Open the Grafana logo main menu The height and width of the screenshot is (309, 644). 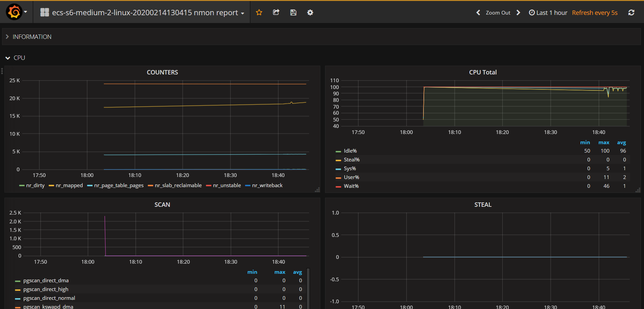(x=15, y=12)
